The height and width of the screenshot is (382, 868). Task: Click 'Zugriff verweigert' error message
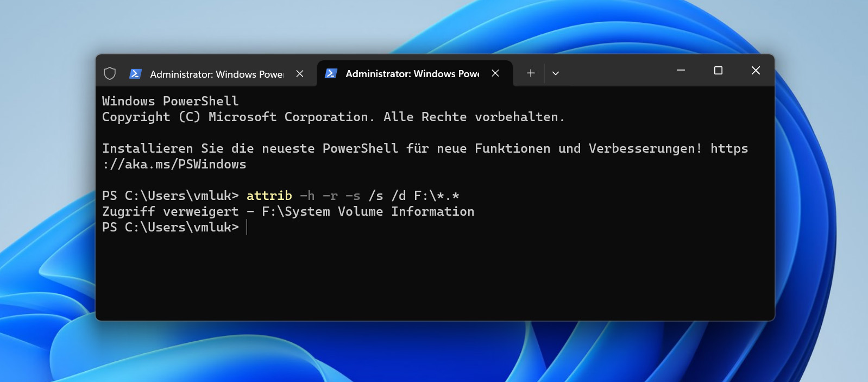170,211
